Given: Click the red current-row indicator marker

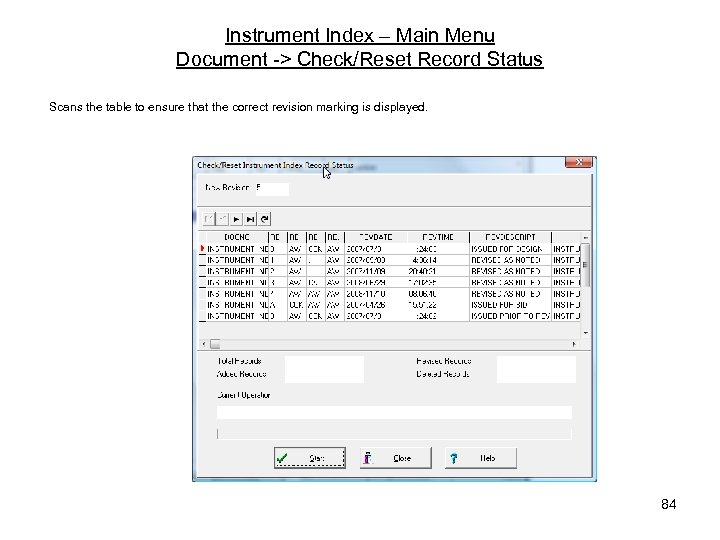Looking at the screenshot, I should pyautogui.click(x=202, y=248).
